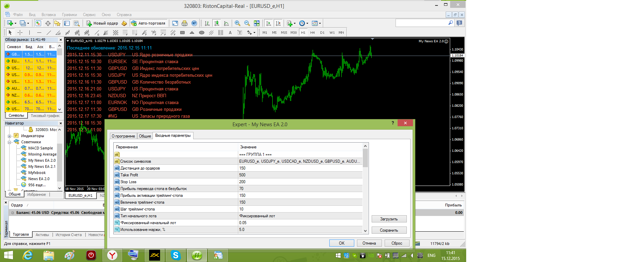Click the Сохранить button

[389, 230]
